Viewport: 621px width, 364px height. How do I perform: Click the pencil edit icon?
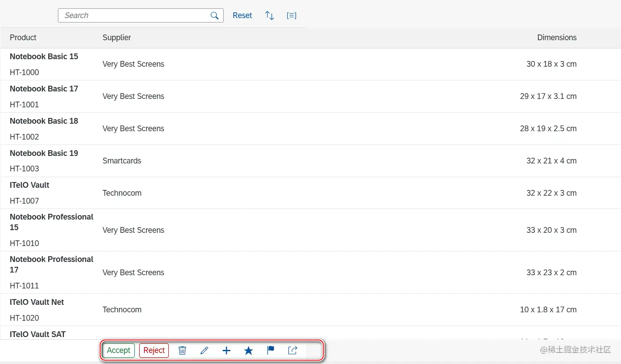click(x=204, y=350)
